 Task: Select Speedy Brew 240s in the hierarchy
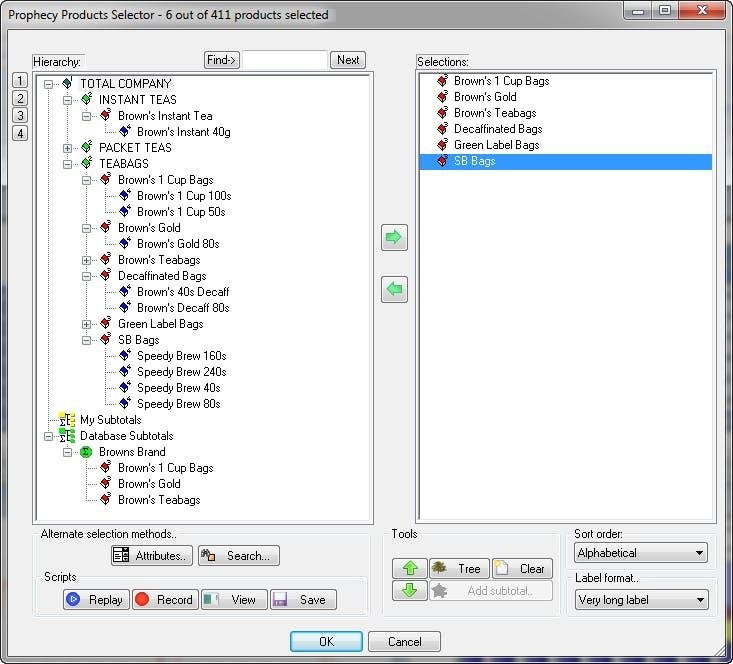[x=181, y=372]
